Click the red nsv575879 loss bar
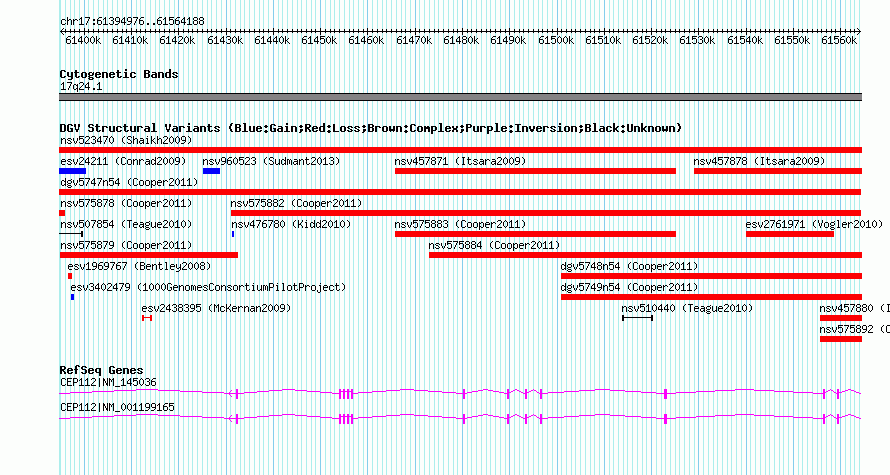Viewport: 890px width, 475px height. (149, 255)
